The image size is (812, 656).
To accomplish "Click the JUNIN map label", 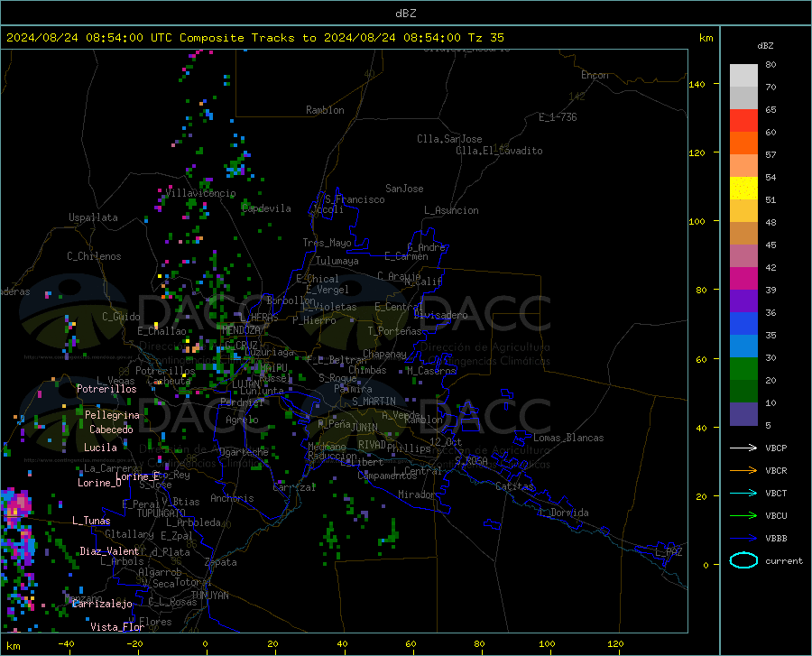I will (x=364, y=428).
